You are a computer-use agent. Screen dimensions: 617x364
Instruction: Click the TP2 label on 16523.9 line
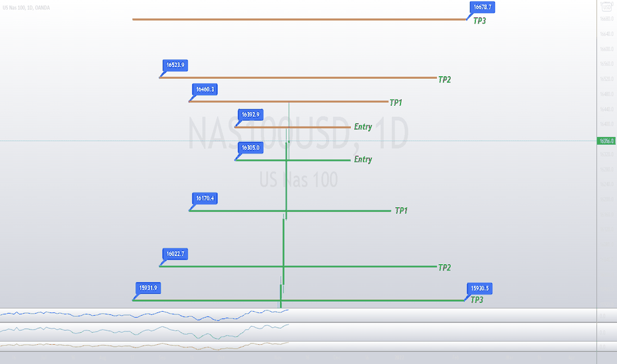[444, 79]
